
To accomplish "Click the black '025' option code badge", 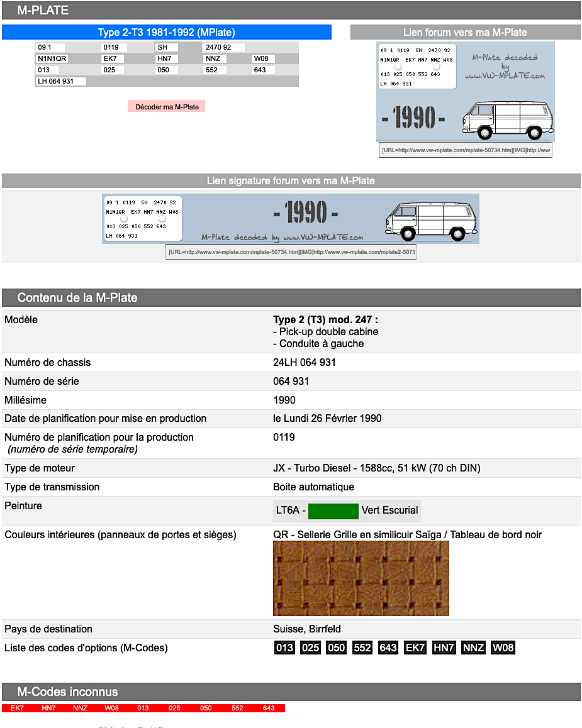I will (310, 648).
